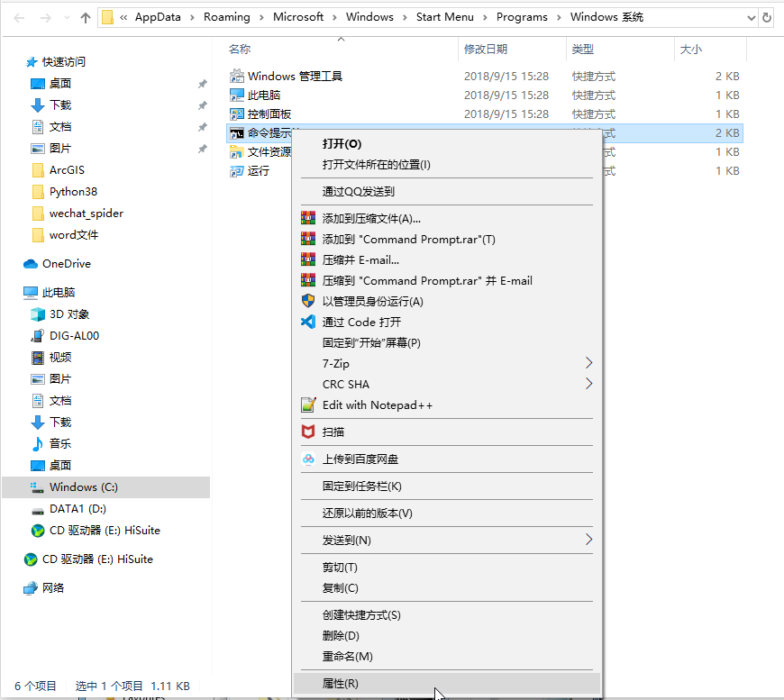
Task: Select 控制面板 shortcut icon
Action: pos(236,114)
